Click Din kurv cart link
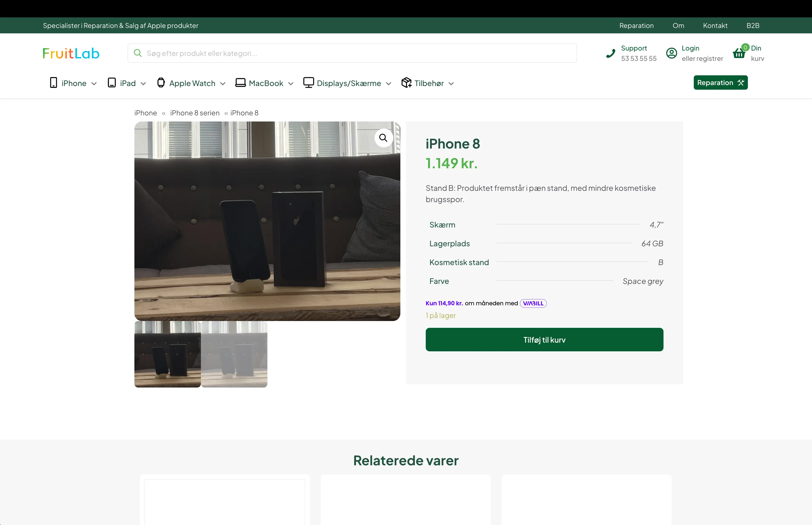 pos(757,53)
